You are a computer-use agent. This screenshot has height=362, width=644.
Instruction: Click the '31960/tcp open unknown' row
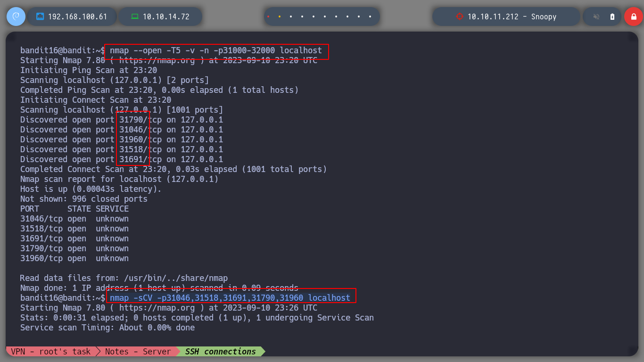click(74, 258)
